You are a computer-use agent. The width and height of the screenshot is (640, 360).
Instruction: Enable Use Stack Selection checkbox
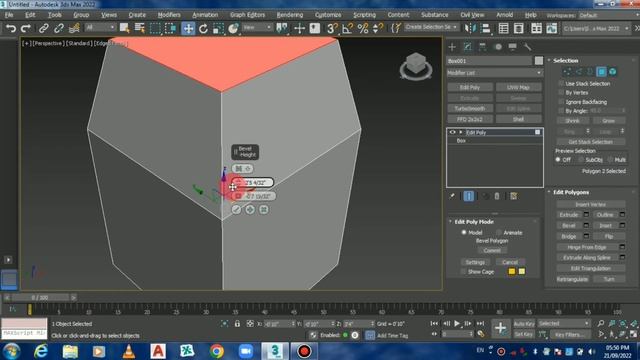tap(561, 83)
